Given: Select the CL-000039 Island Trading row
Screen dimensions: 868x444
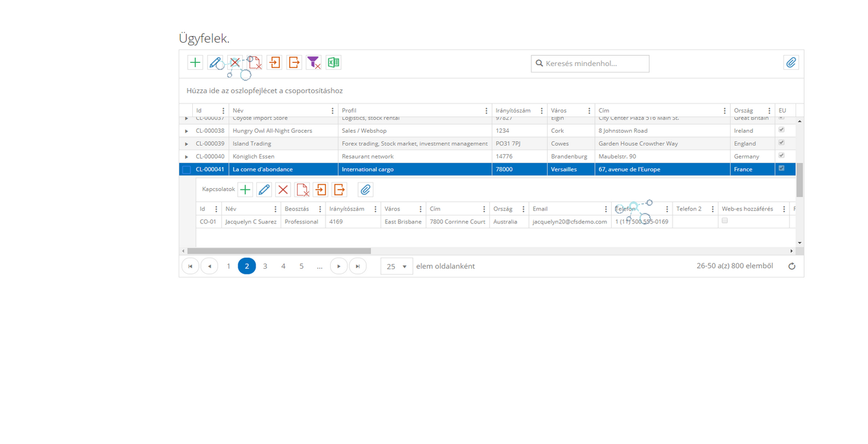Looking at the screenshot, I should [487, 144].
